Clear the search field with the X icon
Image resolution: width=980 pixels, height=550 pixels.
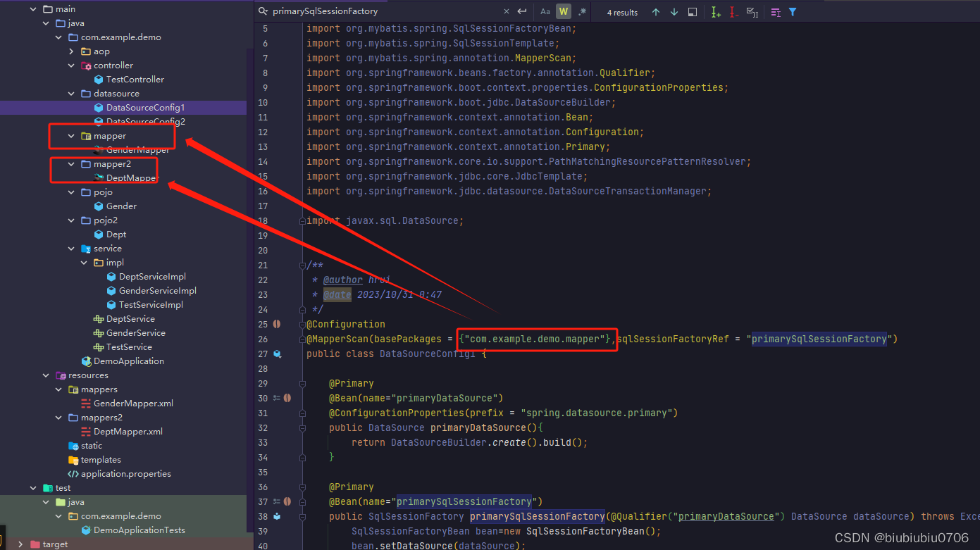coord(507,11)
